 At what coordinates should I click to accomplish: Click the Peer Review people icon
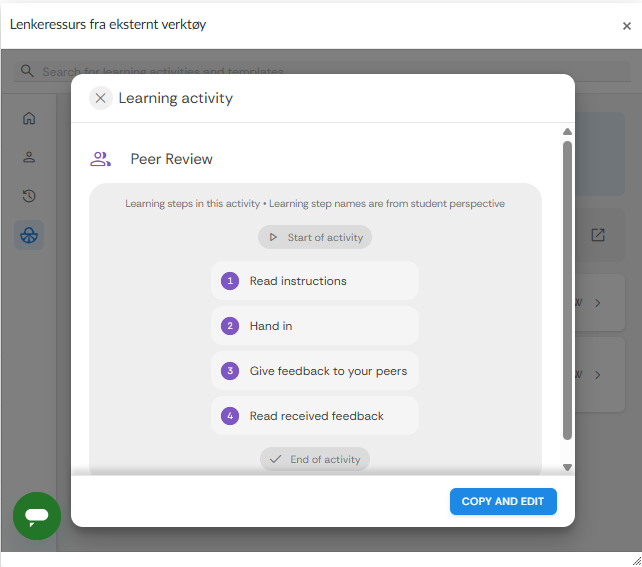[100, 159]
